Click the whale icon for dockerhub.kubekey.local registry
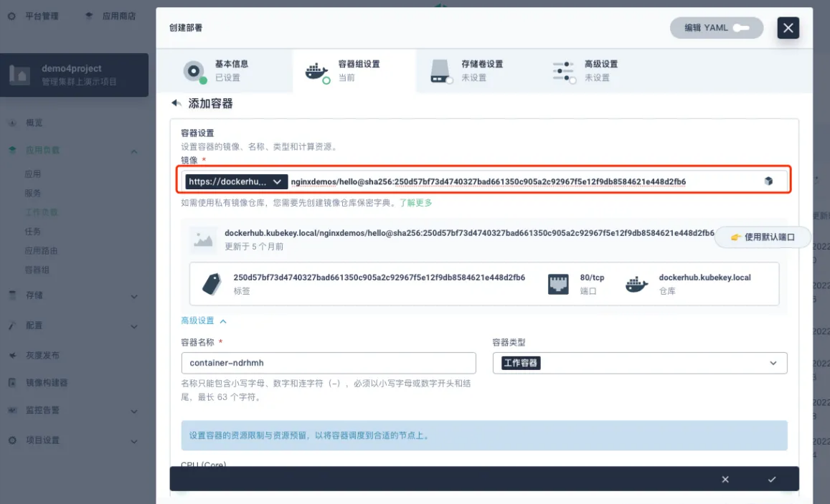The height and width of the screenshot is (504, 830). pos(637,283)
